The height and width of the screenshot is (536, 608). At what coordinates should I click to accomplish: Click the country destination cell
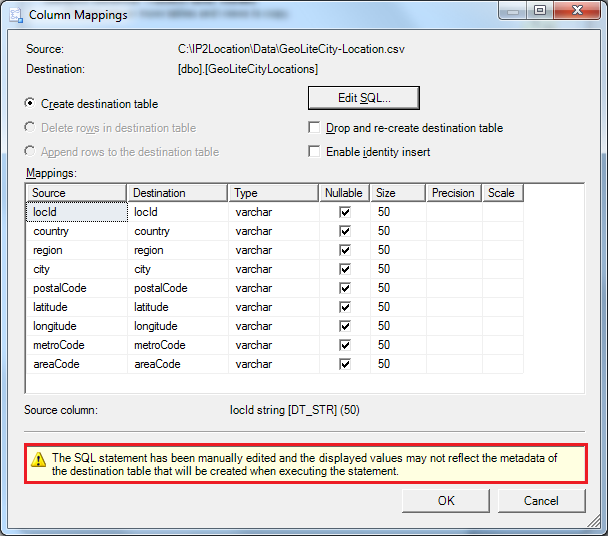(x=178, y=231)
